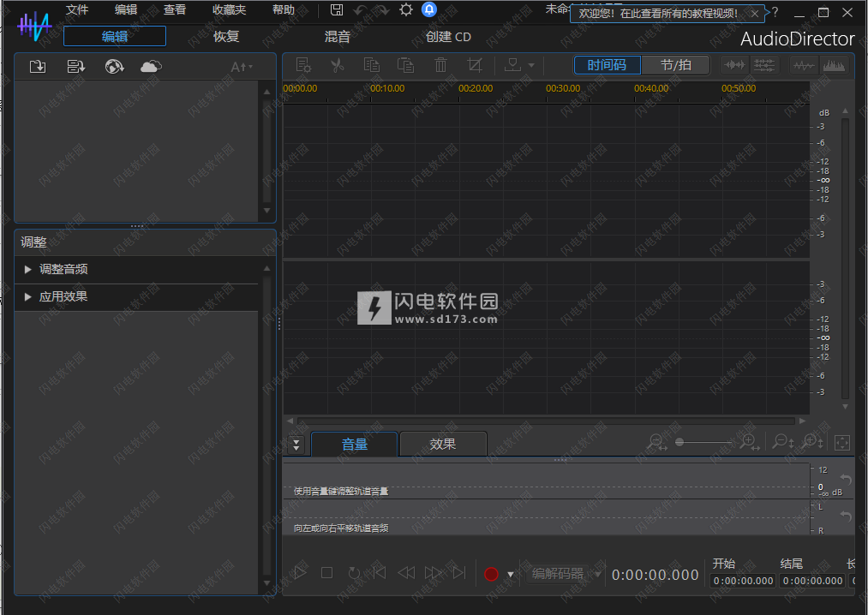Select the waveform view icon
This screenshot has height=615, width=868.
pos(735,65)
